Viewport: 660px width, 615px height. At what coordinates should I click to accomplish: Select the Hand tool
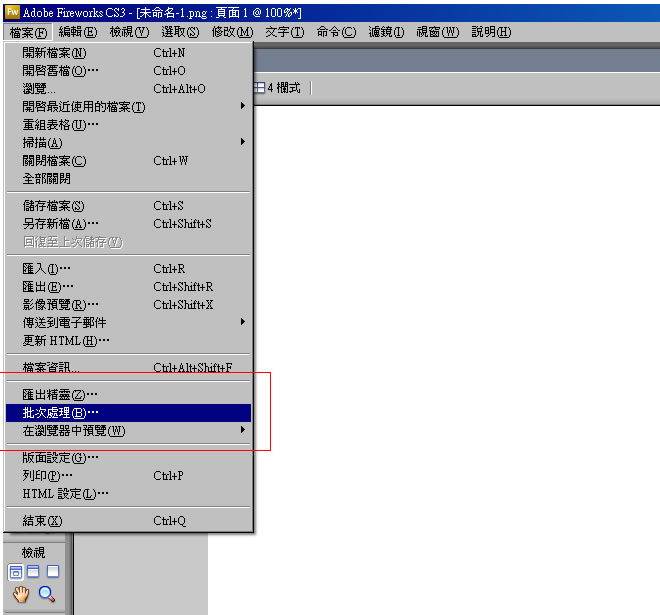click(x=19, y=594)
